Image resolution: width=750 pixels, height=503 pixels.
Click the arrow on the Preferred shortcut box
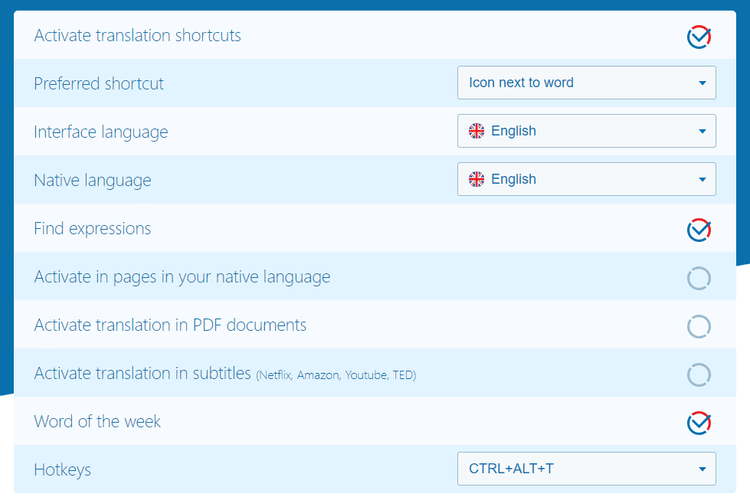coord(702,83)
